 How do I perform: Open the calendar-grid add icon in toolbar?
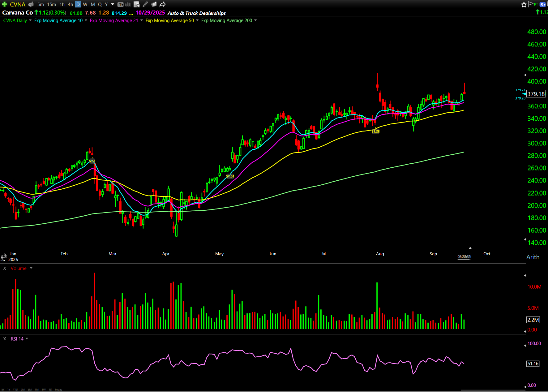click(x=136, y=4)
